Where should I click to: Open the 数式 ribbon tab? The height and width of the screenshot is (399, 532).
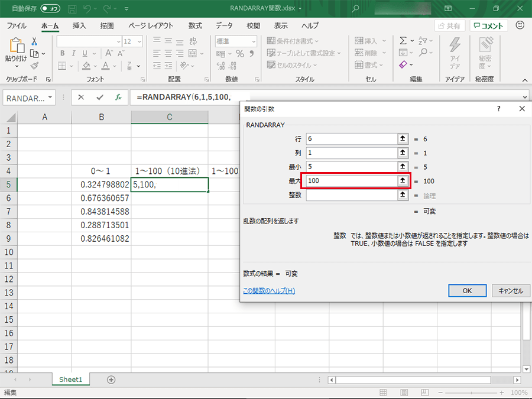[195, 25]
